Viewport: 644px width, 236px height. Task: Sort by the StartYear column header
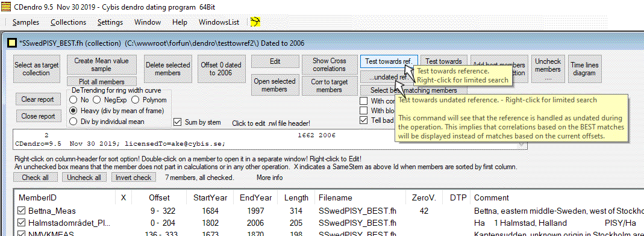click(x=210, y=198)
